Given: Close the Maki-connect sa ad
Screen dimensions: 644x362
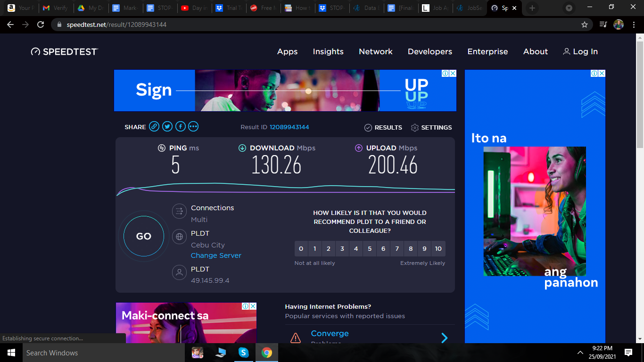Looking at the screenshot, I should (253, 306).
